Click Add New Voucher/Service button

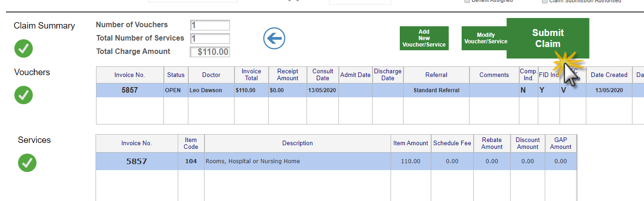pos(424,38)
